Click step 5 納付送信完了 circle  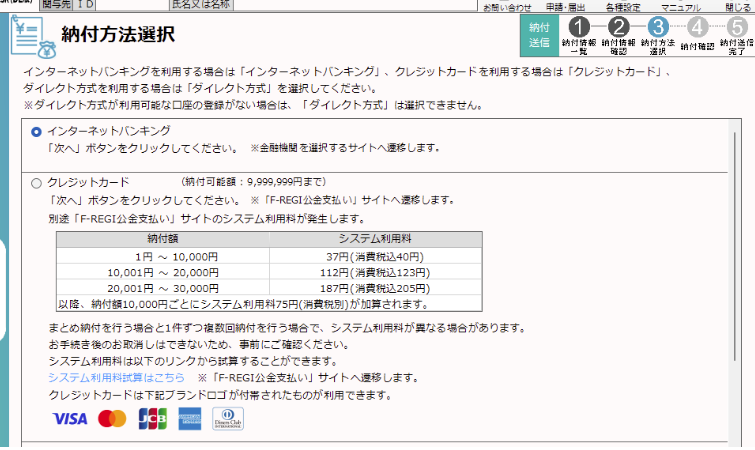(736, 28)
